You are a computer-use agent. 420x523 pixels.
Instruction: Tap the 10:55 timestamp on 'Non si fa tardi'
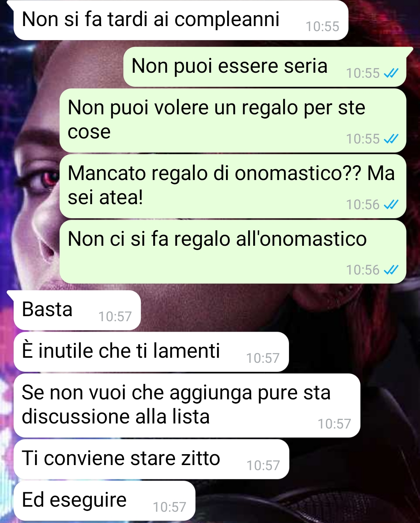322,26
